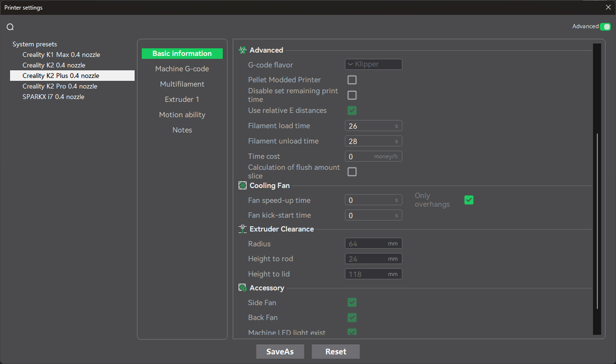Open the Motion ability tab
Viewport: 616px width, 364px height.
tap(182, 115)
